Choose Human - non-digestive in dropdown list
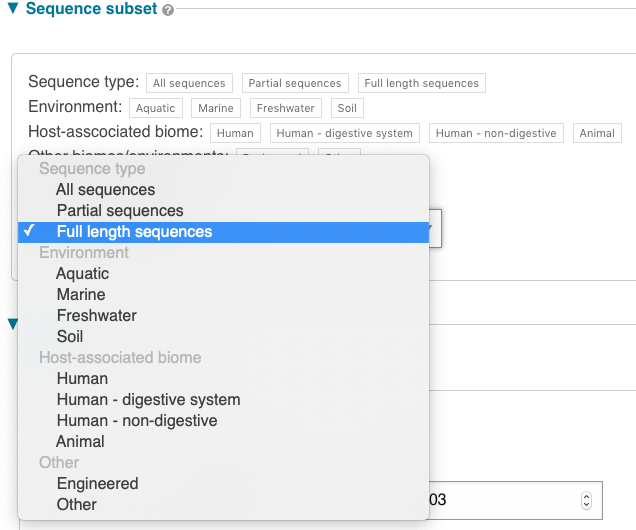 tap(223, 421)
